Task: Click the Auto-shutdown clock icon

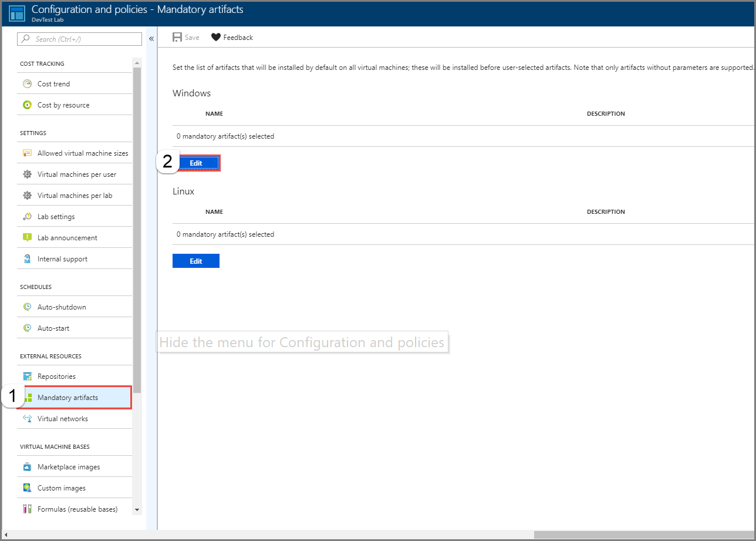Action: [27, 307]
